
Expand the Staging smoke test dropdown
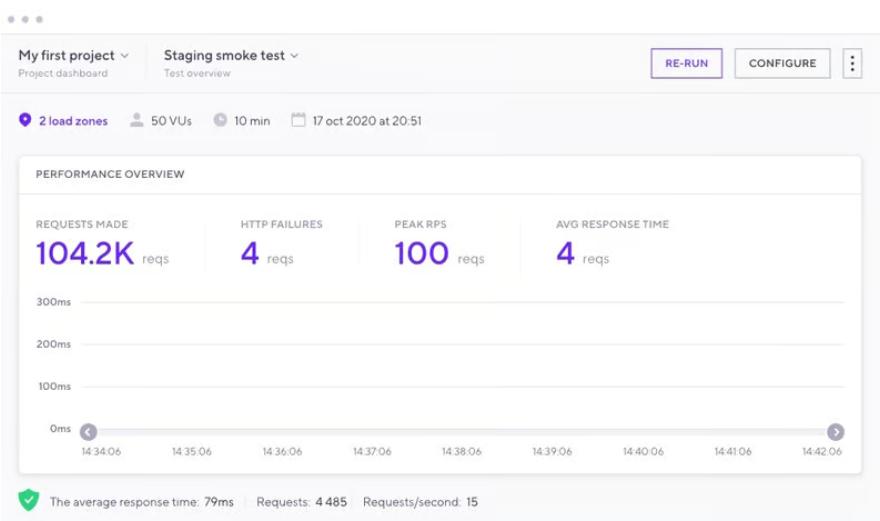click(231, 56)
